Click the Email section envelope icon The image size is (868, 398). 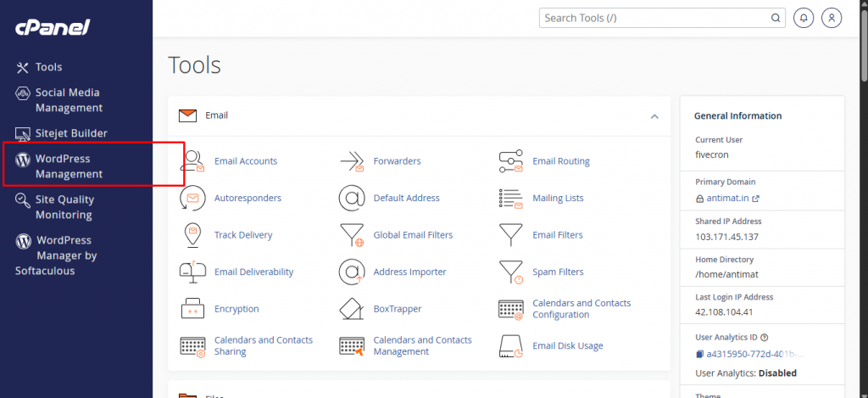pyautogui.click(x=187, y=116)
